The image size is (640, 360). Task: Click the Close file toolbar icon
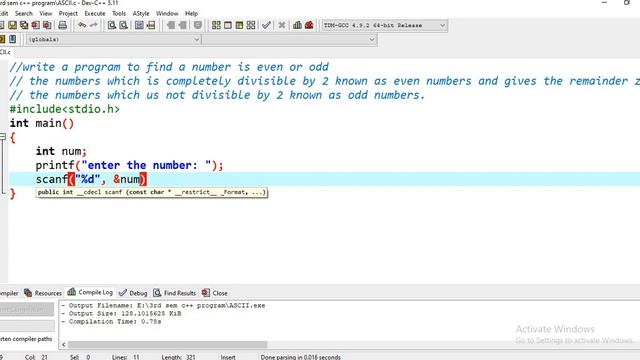click(x=36, y=25)
